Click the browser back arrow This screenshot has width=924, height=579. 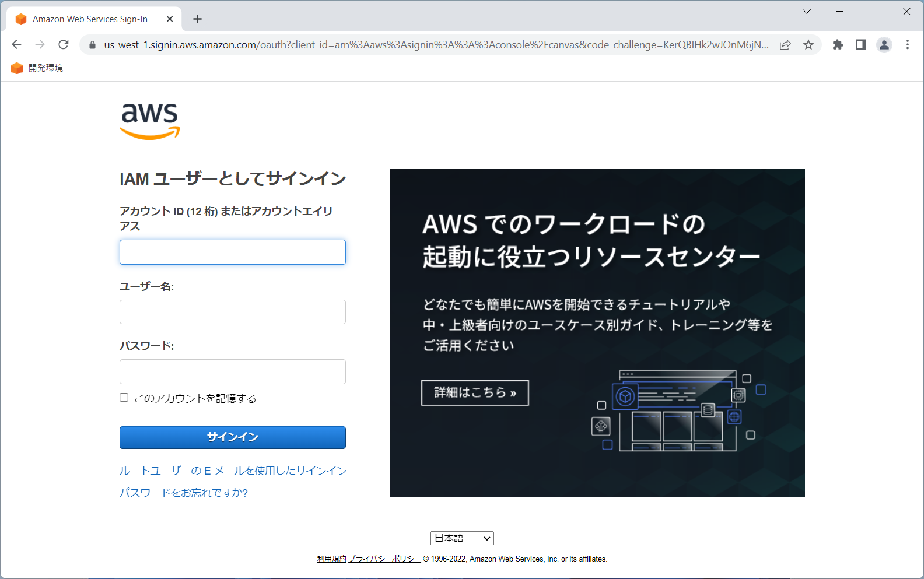click(x=17, y=45)
